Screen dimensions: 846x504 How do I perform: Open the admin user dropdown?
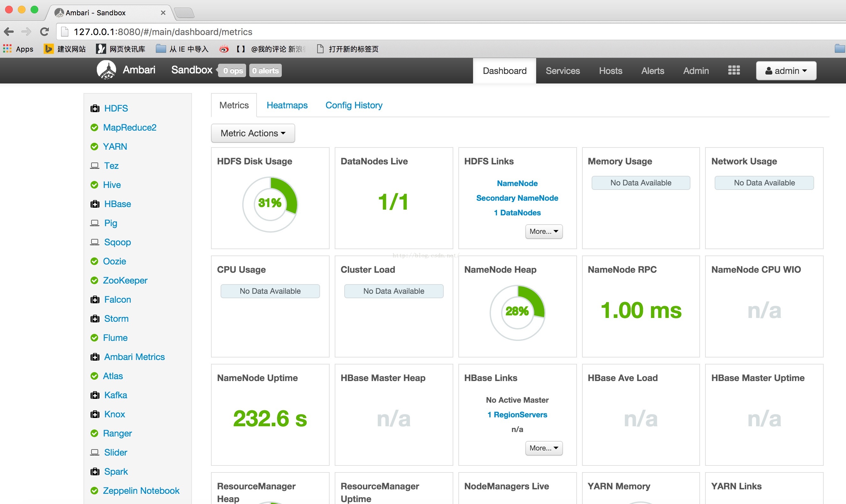tap(786, 71)
